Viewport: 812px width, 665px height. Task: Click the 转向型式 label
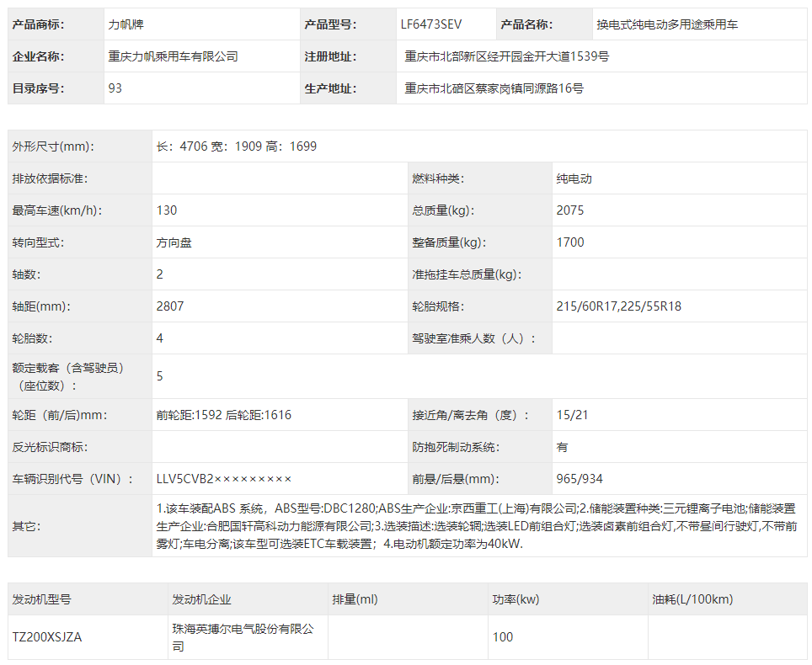[x=38, y=242]
